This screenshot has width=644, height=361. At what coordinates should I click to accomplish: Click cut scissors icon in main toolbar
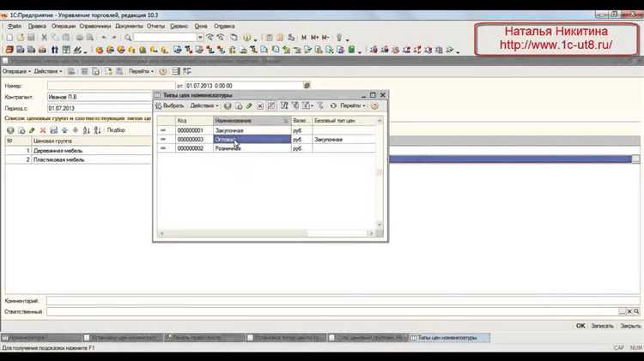44,38
